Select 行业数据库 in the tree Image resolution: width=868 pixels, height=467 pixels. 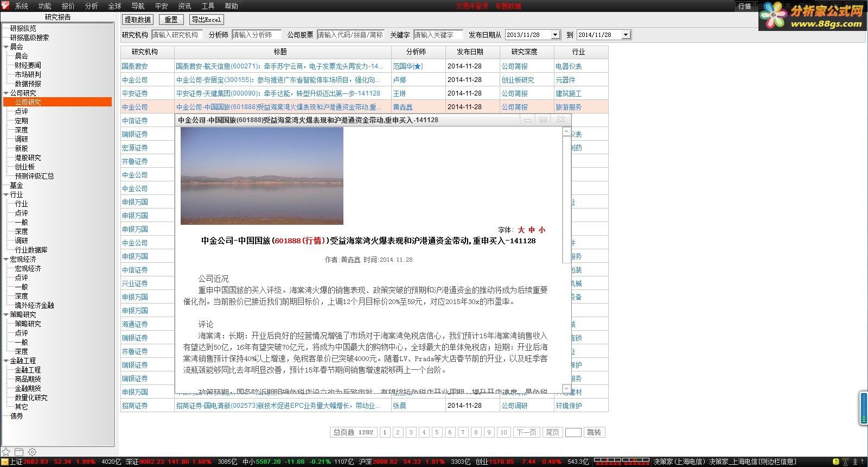tap(31, 250)
